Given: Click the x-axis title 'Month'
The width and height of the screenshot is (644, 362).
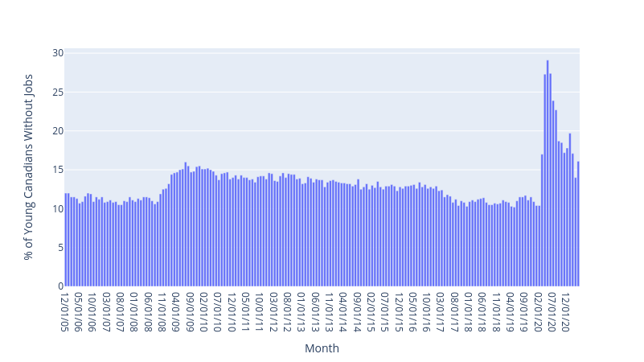Looking at the screenshot, I should click(322, 348).
